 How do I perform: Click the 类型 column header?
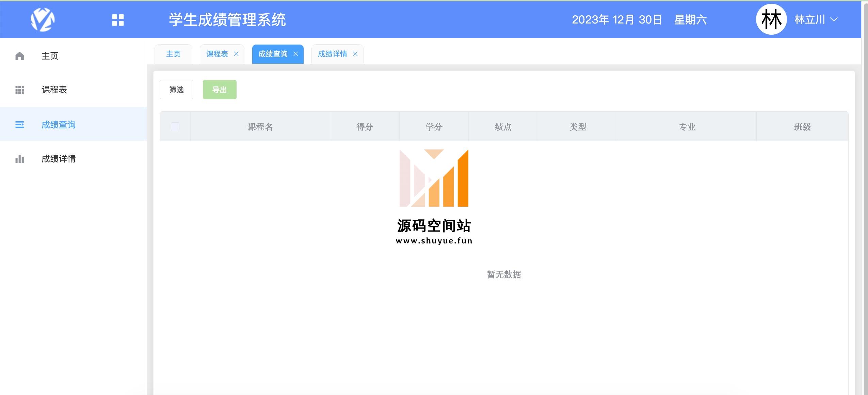click(578, 127)
